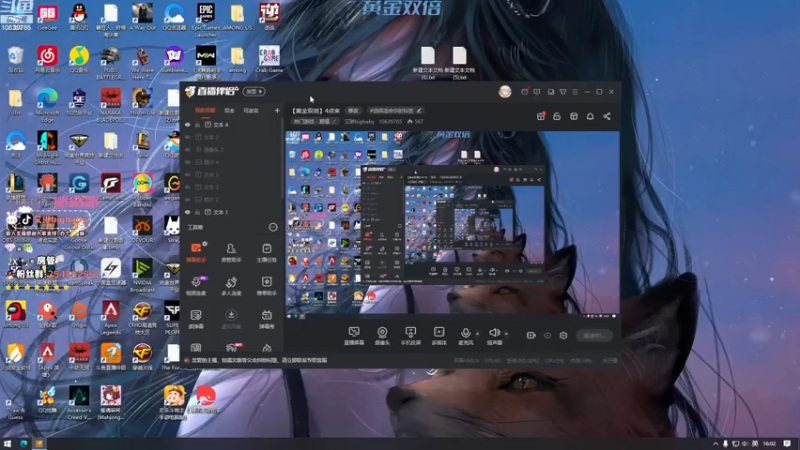This screenshot has height=450, width=800.
Task: Open the 主播任务 tool
Action: tap(266, 252)
